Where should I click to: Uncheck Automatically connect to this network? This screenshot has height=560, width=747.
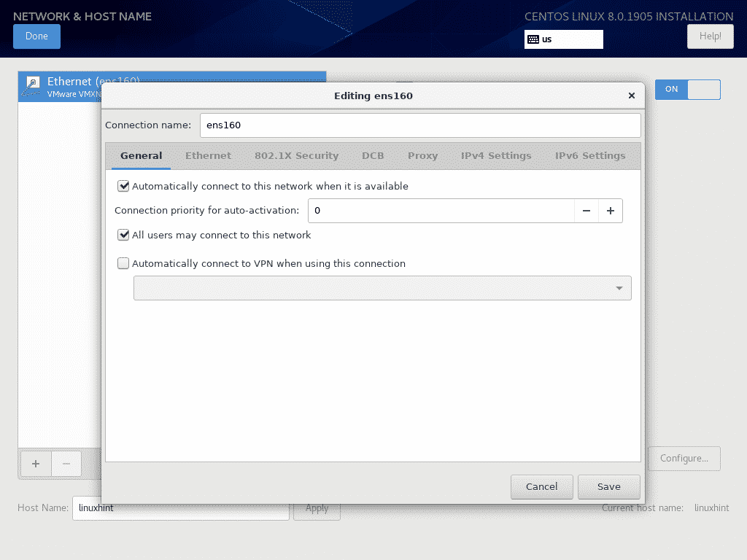click(123, 187)
